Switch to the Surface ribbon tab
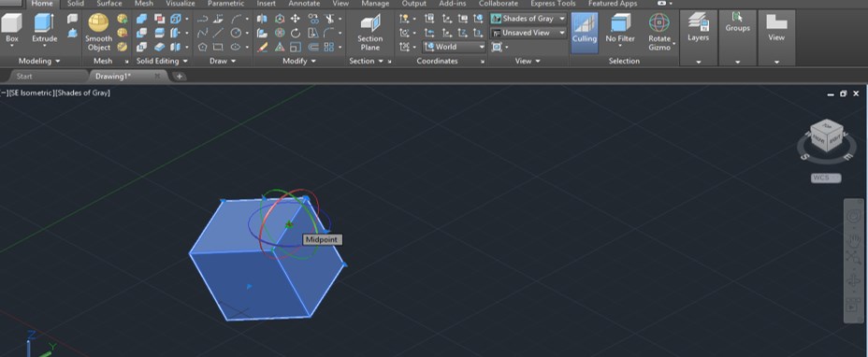 point(109,4)
